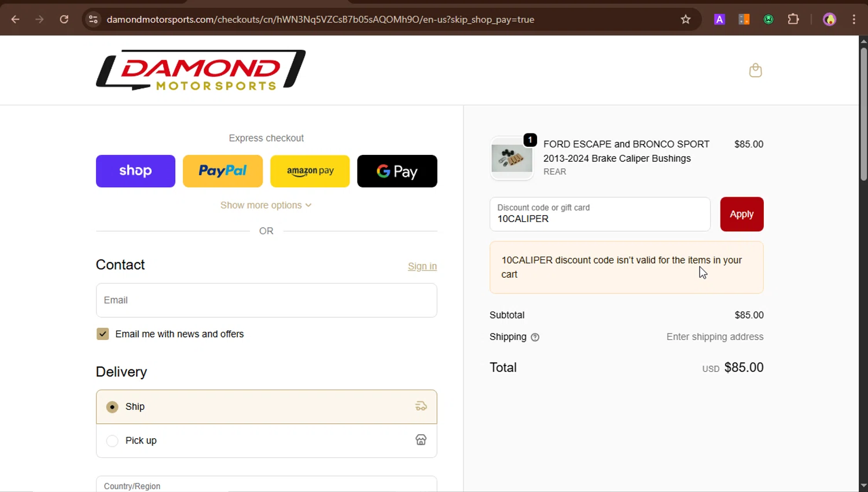Image resolution: width=868 pixels, height=492 pixels.
Task: Click the FORD ESCAPE and BRONCO SPORT product title
Action: click(x=626, y=151)
